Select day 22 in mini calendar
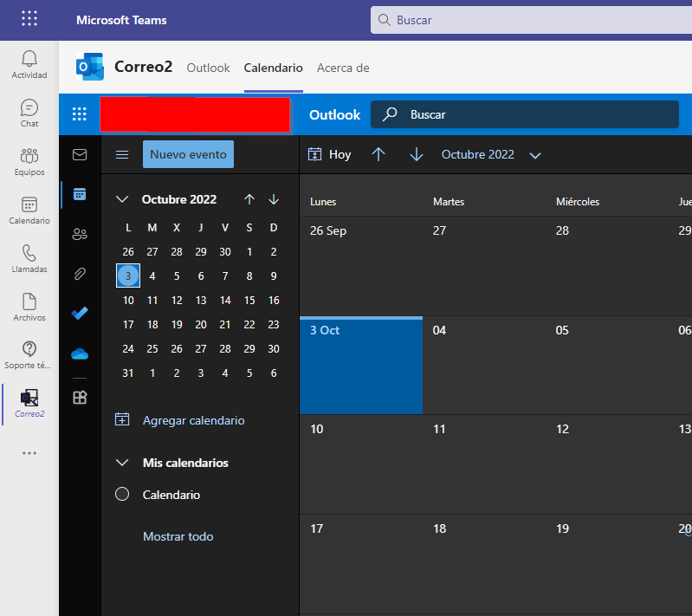The image size is (692, 616). tap(249, 325)
